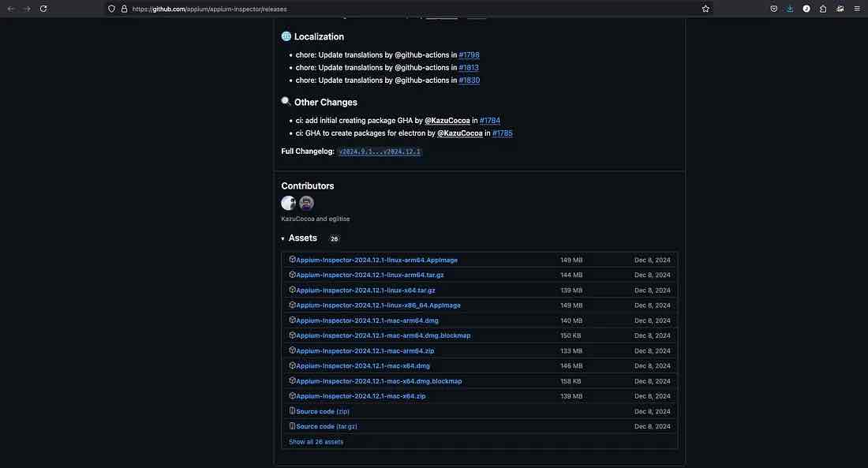This screenshot has width=868, height=468.
Task: Select the Dec 8, 2024 date of mac-x64.zip
Action: [x=652, y=396]
